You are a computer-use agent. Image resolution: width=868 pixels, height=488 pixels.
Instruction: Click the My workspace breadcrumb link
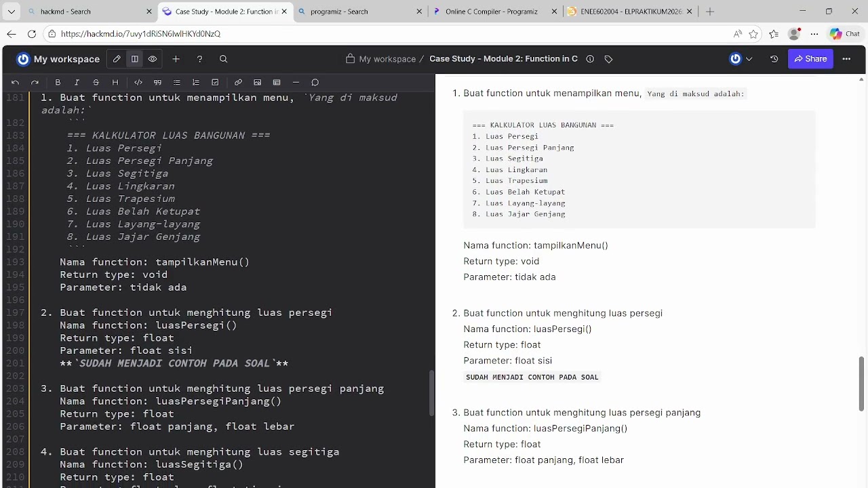[387, 59]
